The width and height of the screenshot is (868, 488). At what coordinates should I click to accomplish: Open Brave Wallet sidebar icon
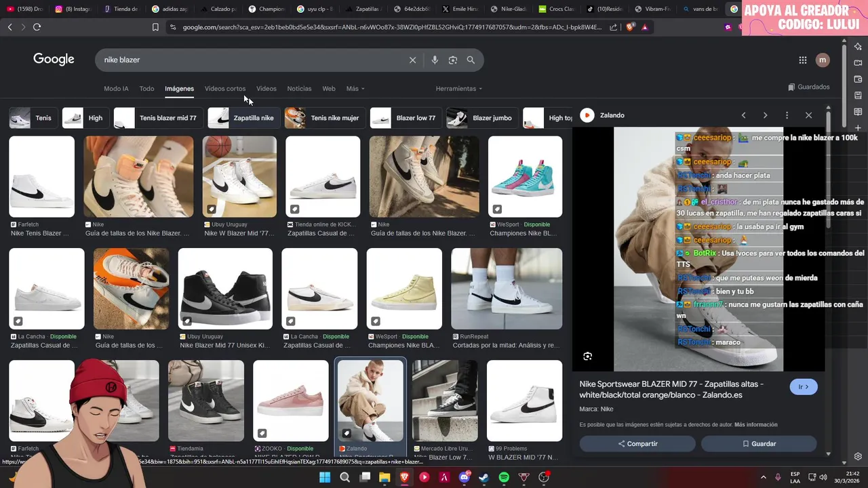coord(858,79)
